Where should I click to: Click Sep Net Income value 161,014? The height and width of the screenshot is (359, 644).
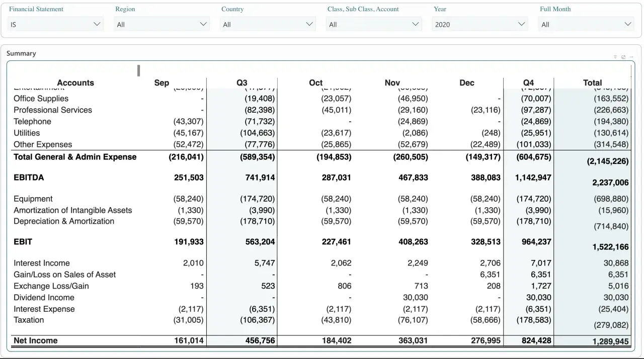tap(189, 340)
